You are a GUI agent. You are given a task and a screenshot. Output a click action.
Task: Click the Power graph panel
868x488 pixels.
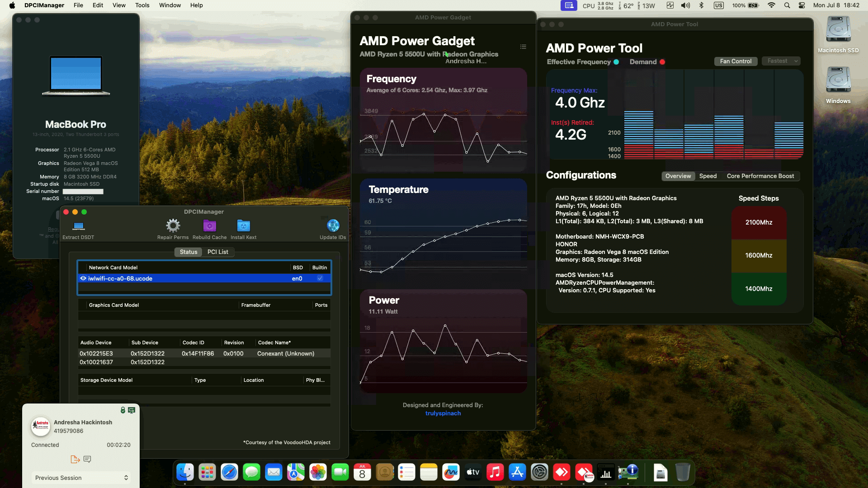[x=443, y=341]
